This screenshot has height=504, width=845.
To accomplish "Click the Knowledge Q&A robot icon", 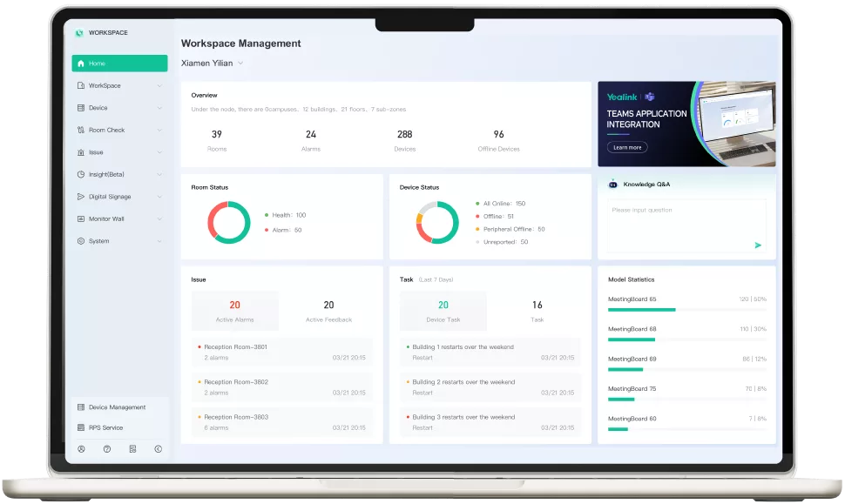I will tap(612, 185).
